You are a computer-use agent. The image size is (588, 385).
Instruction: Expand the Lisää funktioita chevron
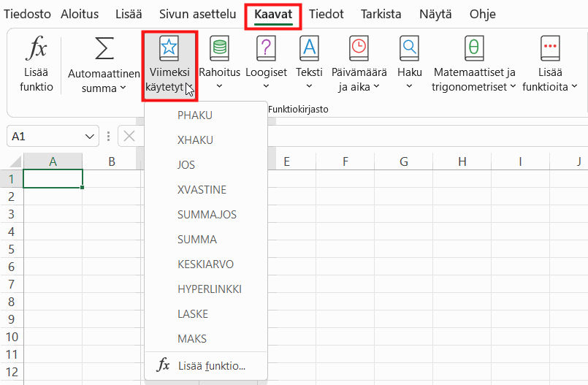coord(574,87)
